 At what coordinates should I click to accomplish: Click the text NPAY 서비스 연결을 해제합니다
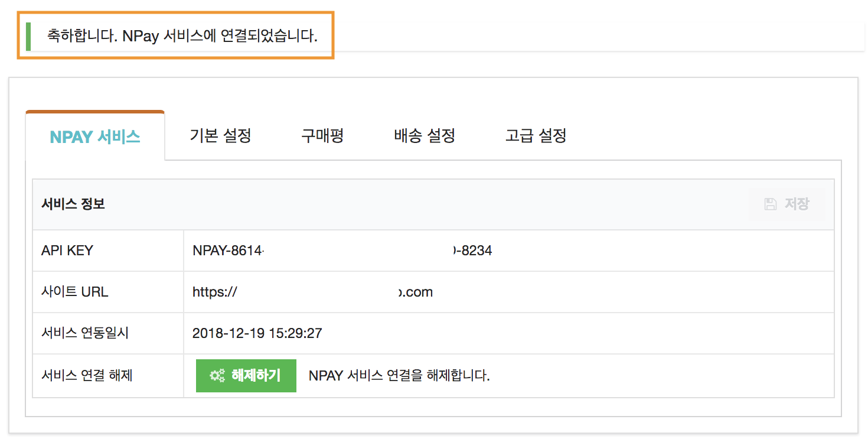(399, 376)
